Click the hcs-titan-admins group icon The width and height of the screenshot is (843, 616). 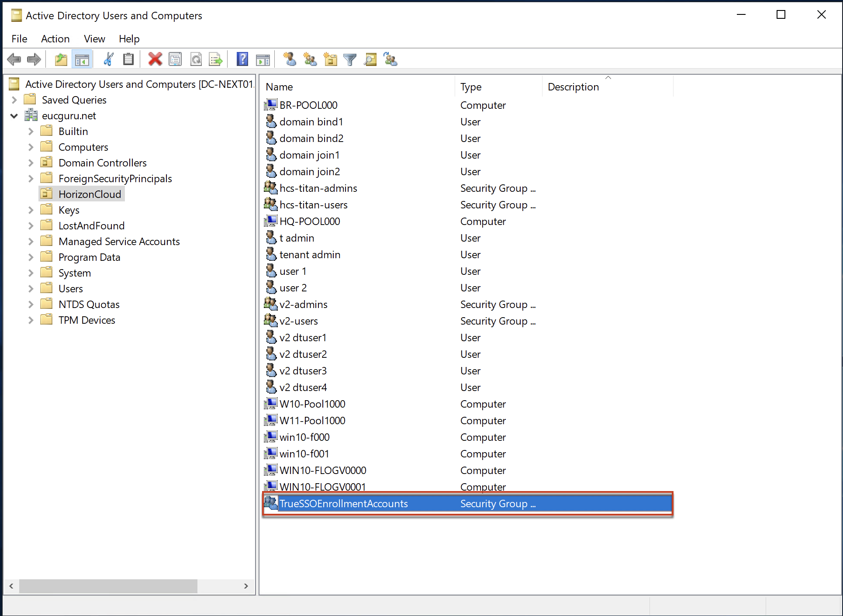click(x=271, y=187)
